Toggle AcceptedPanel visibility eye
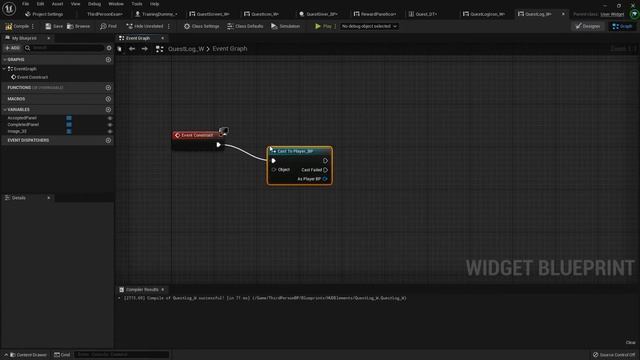The height and width of the screenshot is (360, 640). [x=109, y=118]
